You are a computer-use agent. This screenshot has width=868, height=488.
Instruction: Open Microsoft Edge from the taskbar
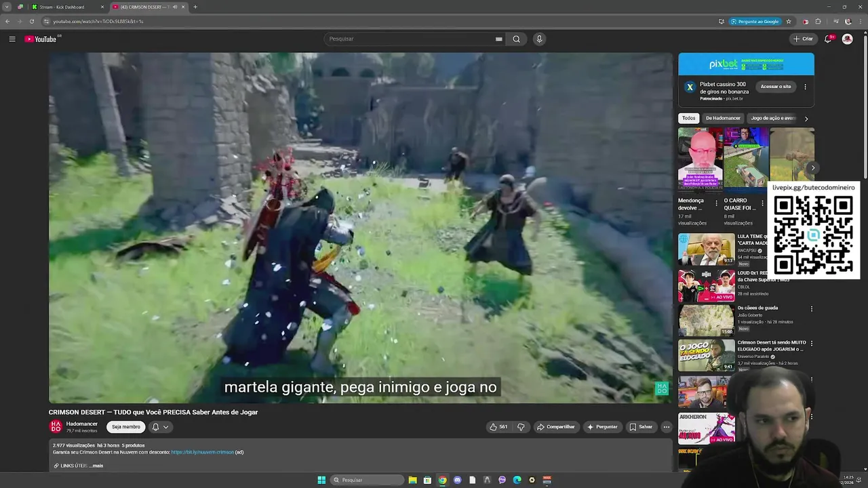pyautogui.click(x=517, y=480)
